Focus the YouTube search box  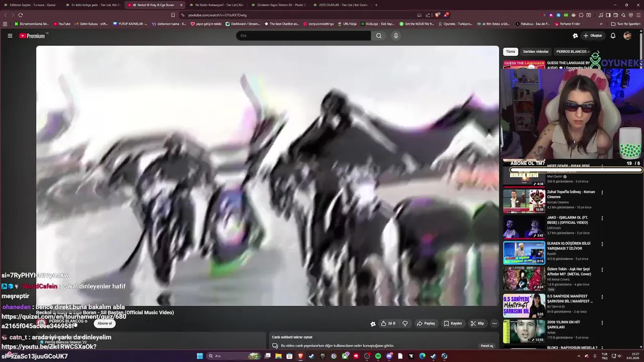pyautogui.click(x=303, y=36)
